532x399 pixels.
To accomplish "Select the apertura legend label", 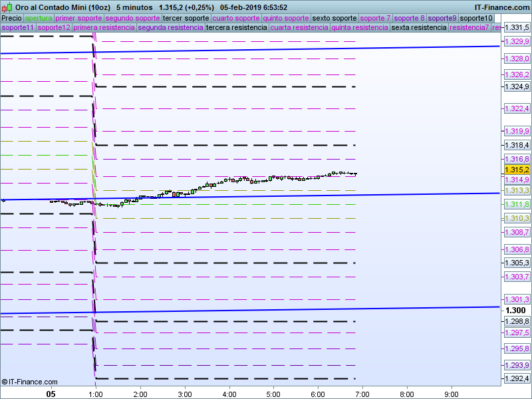I will pyautogui.click(x=39, y=18).
